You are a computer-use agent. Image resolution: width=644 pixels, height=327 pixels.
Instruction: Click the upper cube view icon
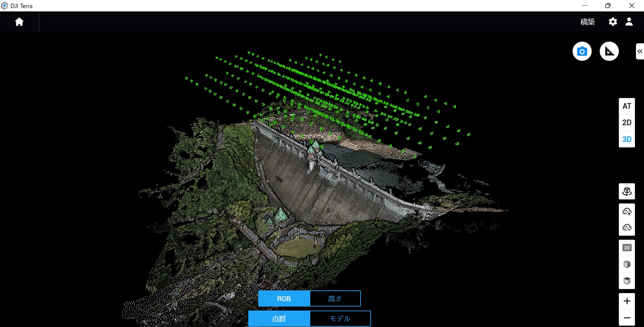(x=627, y=265)
